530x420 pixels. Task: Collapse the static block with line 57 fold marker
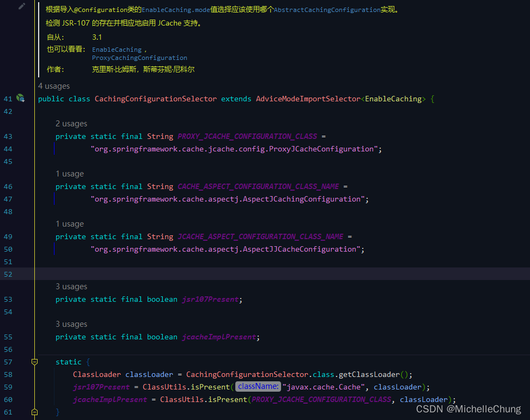coord(34,361)
